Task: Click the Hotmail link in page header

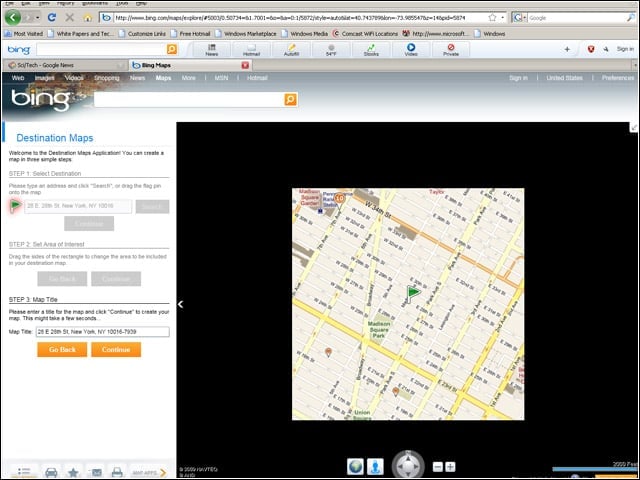Action: click(257, 78)
